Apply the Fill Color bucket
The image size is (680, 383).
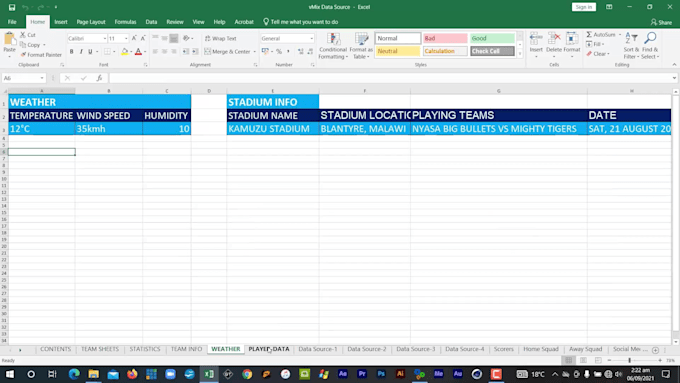(124, 52)
